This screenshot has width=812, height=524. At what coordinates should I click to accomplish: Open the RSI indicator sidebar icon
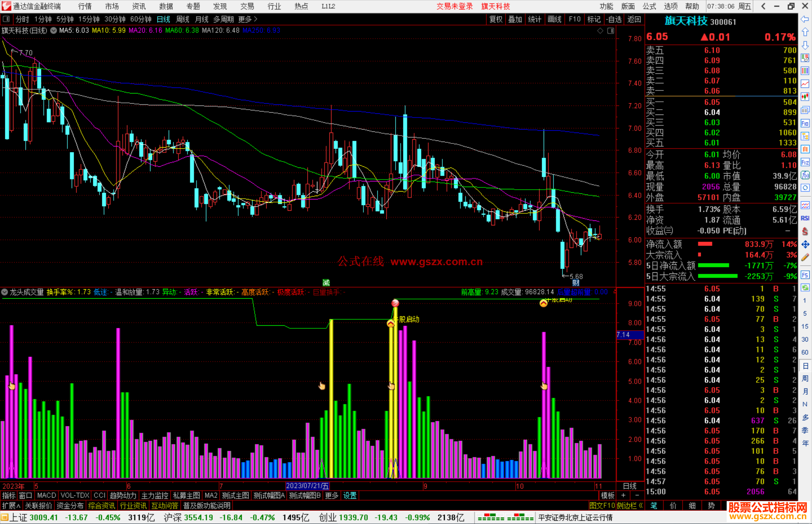click(805, 218)
